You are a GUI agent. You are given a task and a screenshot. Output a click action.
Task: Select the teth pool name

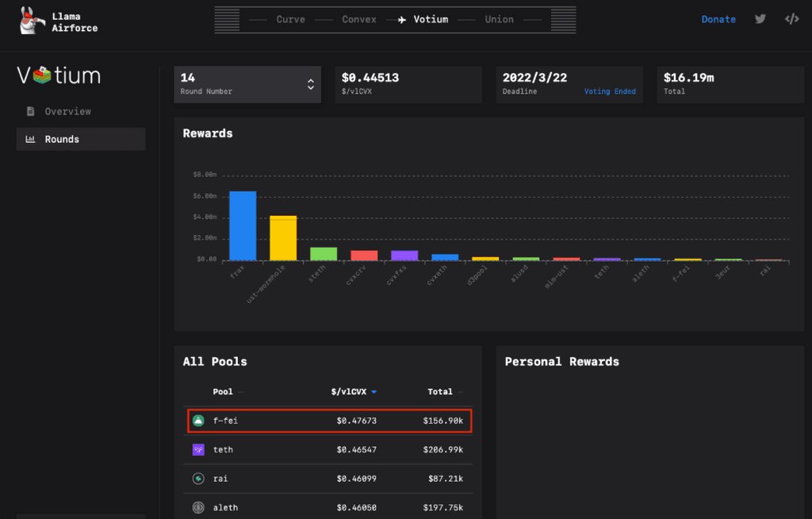click(223, 449)
